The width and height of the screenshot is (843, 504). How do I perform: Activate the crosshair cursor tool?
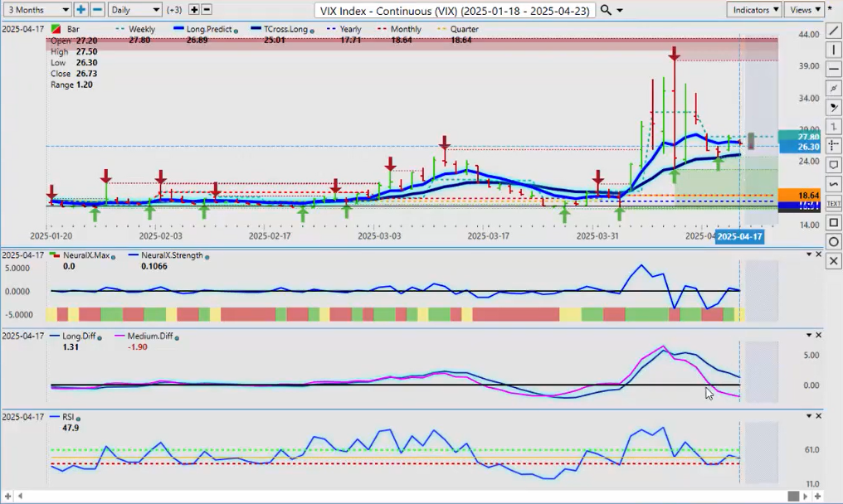[x=834, y=145]
